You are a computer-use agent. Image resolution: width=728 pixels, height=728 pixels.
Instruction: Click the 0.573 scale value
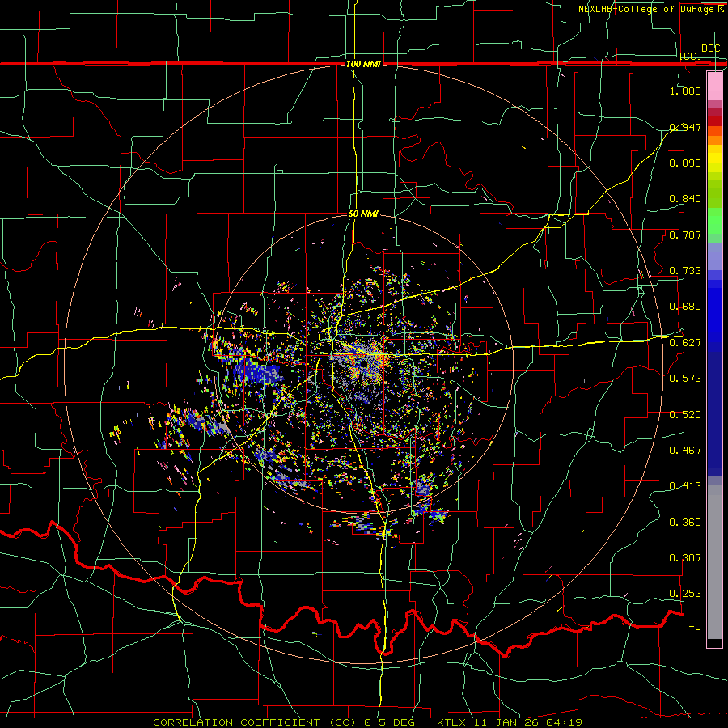pos(685,379)
